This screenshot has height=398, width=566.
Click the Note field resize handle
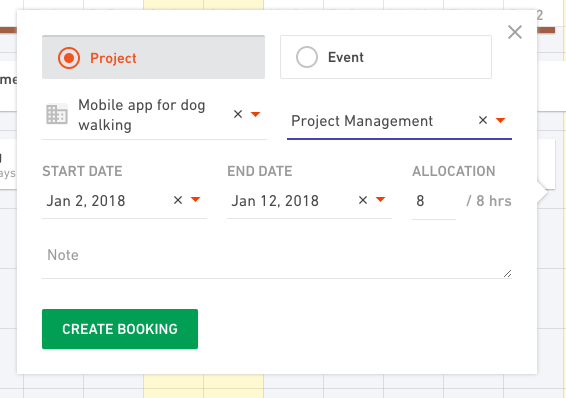[507, 274]
